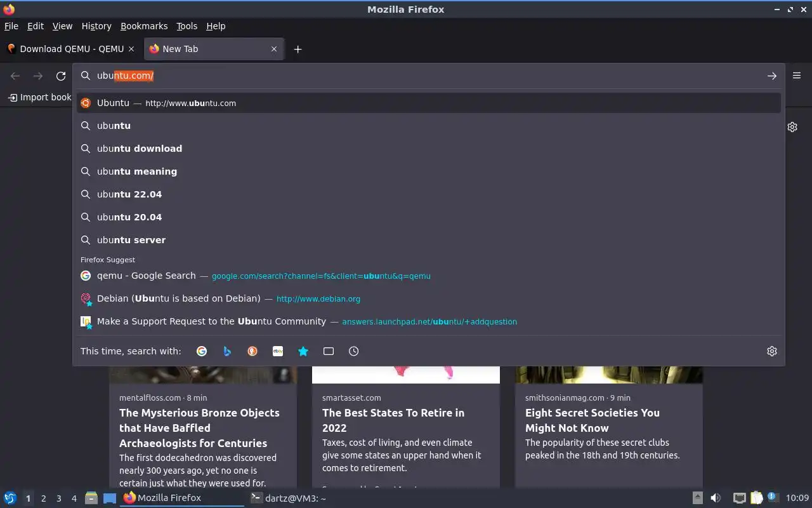Open the File menu

point(11,26)
